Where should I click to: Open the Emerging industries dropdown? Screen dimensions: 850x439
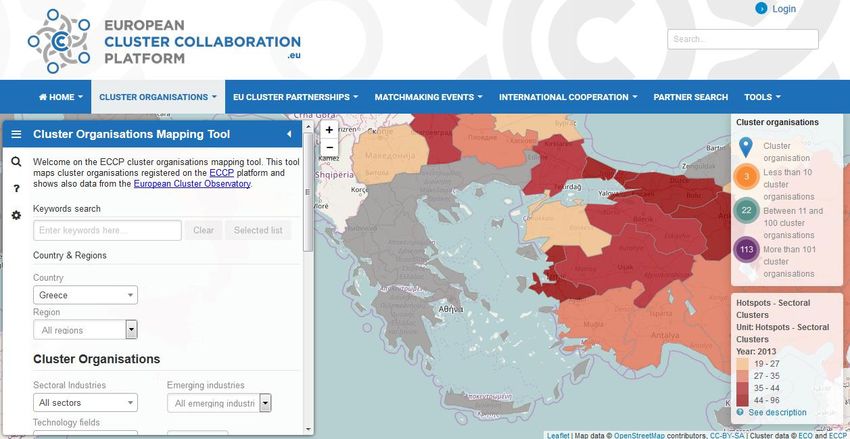click(219, 403)
